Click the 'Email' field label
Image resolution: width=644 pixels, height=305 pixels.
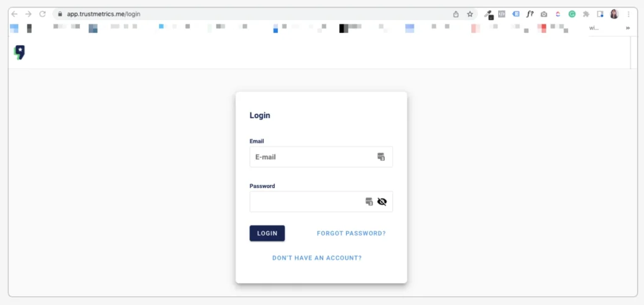point(257,141)
